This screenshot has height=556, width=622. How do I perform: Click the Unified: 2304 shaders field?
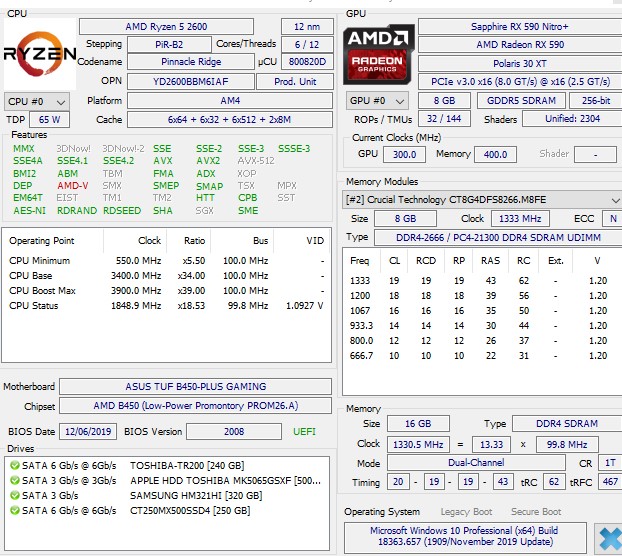point(572,119)
